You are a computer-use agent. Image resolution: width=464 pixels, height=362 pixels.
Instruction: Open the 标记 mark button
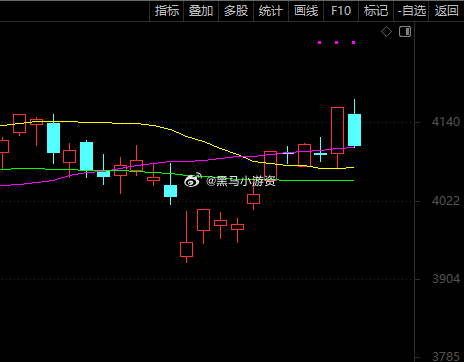376,11
